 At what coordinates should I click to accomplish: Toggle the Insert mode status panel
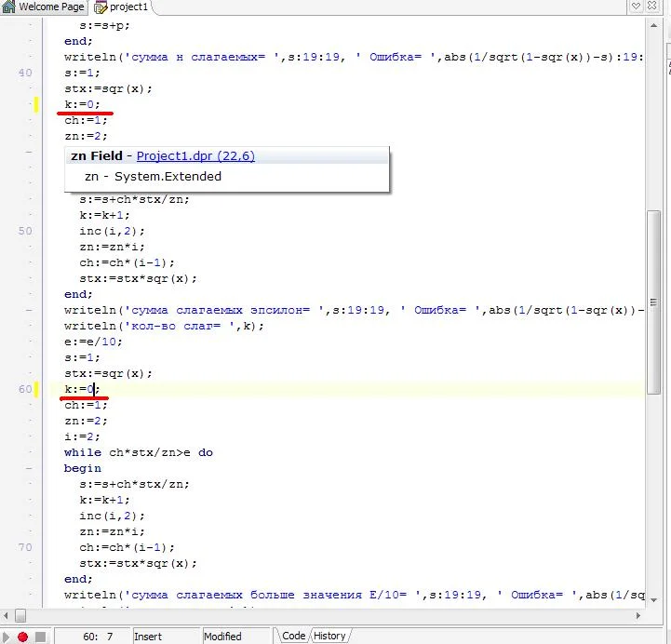165,637
